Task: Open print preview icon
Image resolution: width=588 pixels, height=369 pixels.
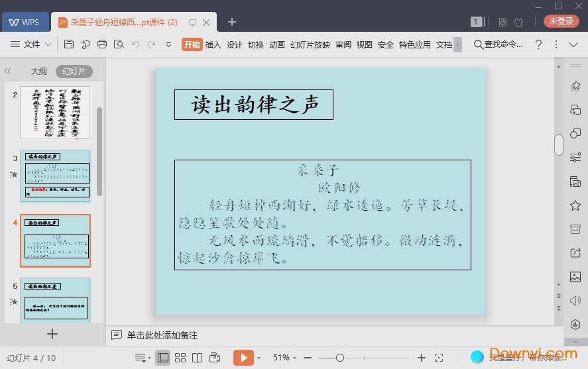Action: pos(119,44)
